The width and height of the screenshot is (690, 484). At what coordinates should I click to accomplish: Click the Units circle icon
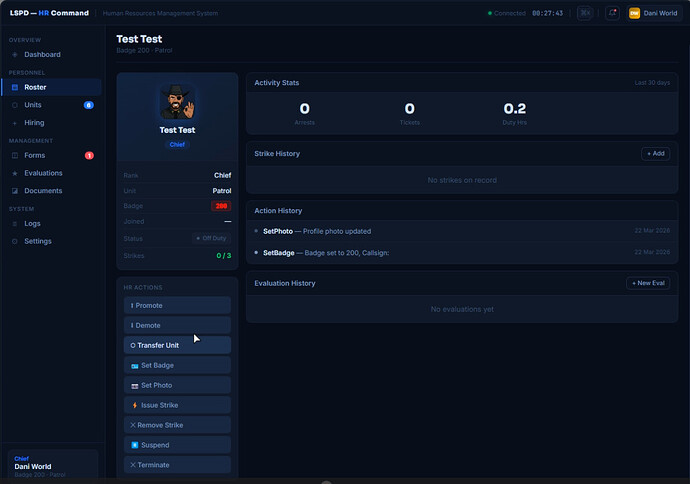(x=15, y=105)
